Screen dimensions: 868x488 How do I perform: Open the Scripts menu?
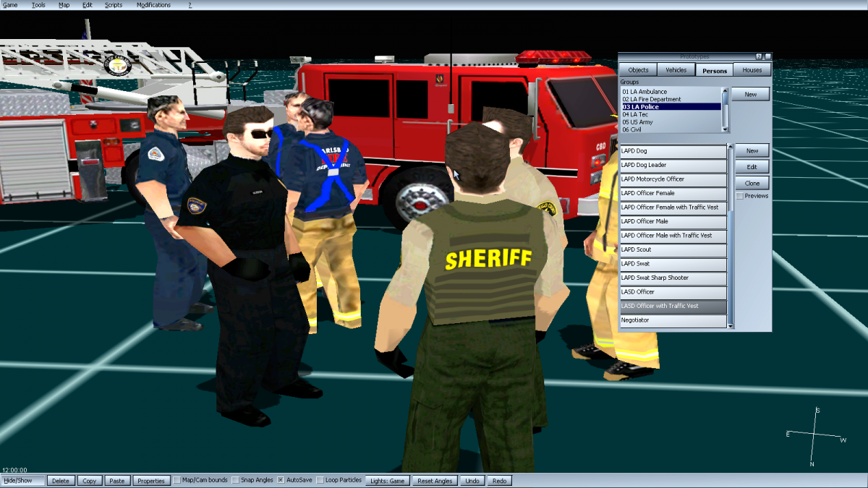pyautogui.click(x=114, y=5)
